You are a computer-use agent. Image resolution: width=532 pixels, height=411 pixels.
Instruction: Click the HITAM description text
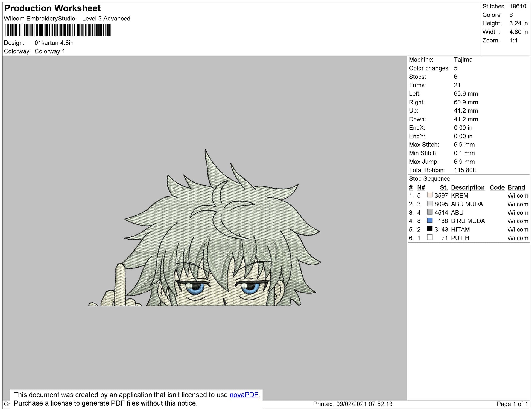(x=460, y=230)
